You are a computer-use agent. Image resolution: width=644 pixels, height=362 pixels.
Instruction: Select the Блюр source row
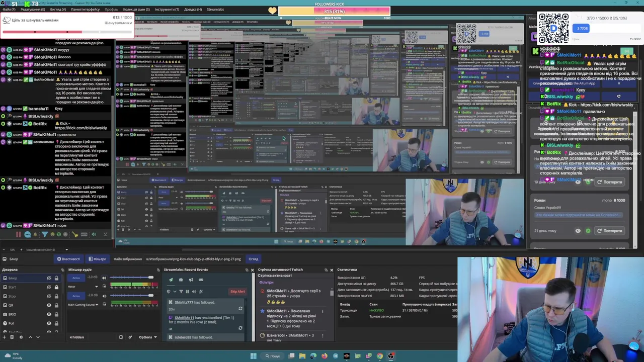click(x=30, y=278)
